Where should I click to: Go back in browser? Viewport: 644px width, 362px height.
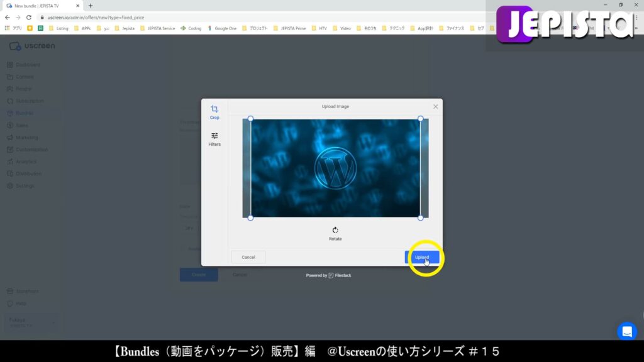pyautogui.click(x=8, y=18)
